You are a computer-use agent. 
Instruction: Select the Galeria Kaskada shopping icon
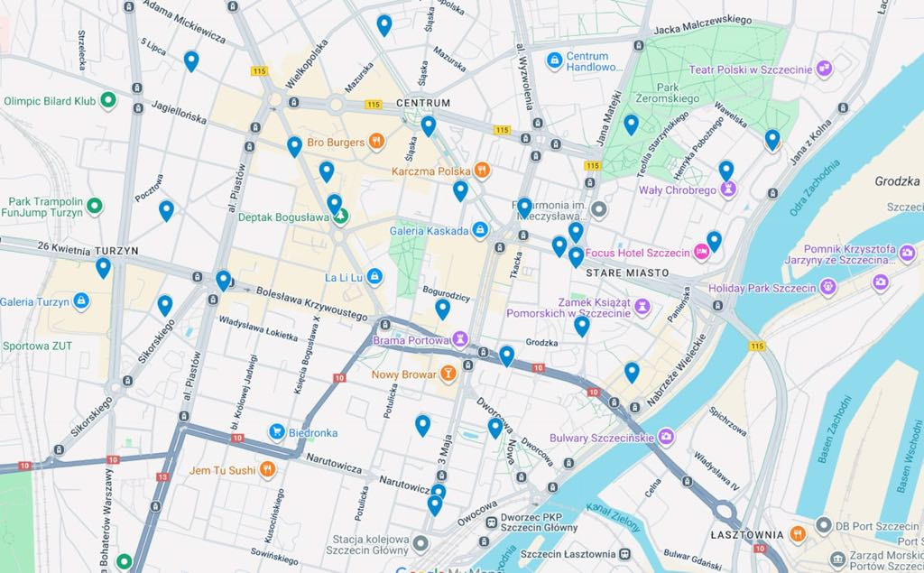pos(480,230)
